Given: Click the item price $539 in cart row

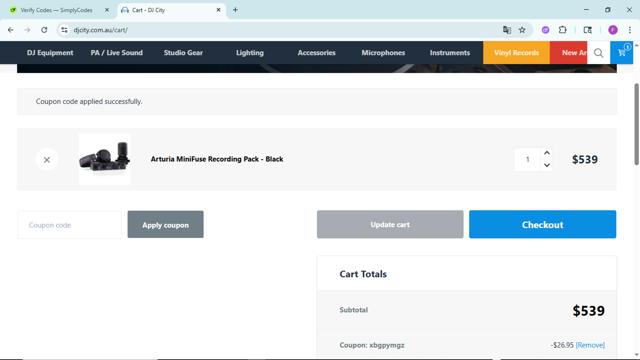Looking at the screenshot, I should pos(584,159).
